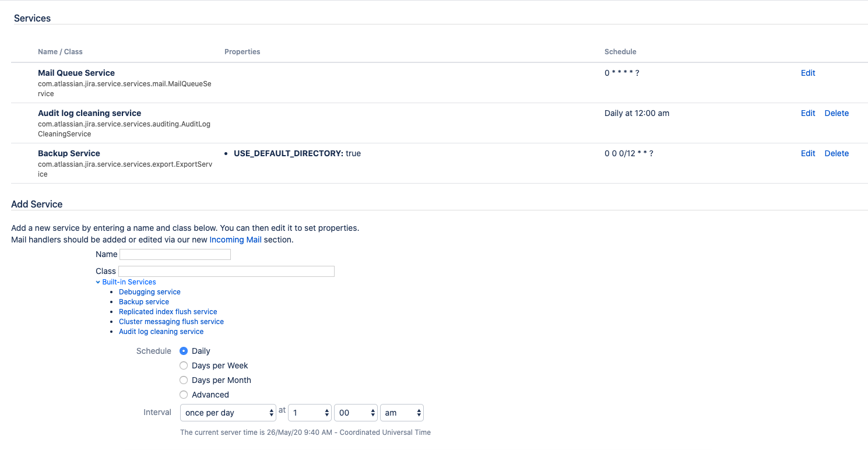Click the Class input field
This screenshot has width=868, height=450.
coord(226,271)
